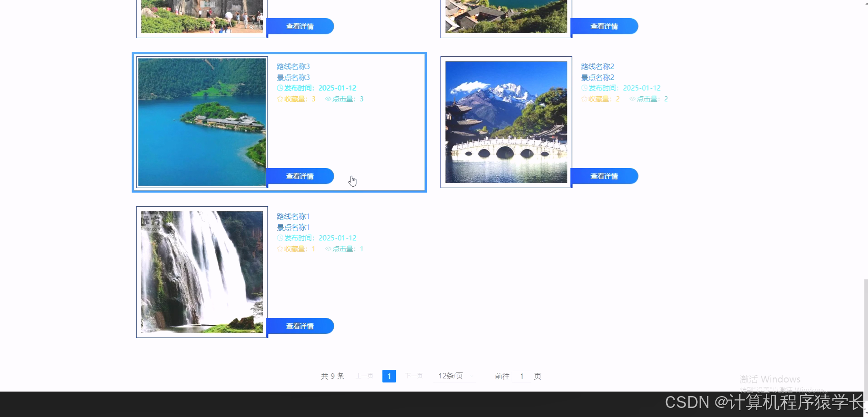Click the 景点名称1 text
This screenshot has width=868, height=417.
[x=293, y=227]
